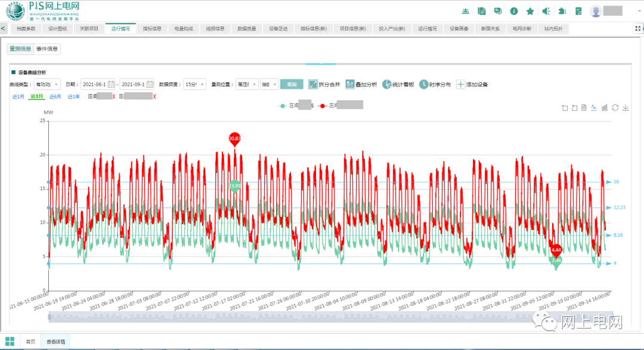
Task: Open the chat messages icon in header
Action: coord(498,11)
